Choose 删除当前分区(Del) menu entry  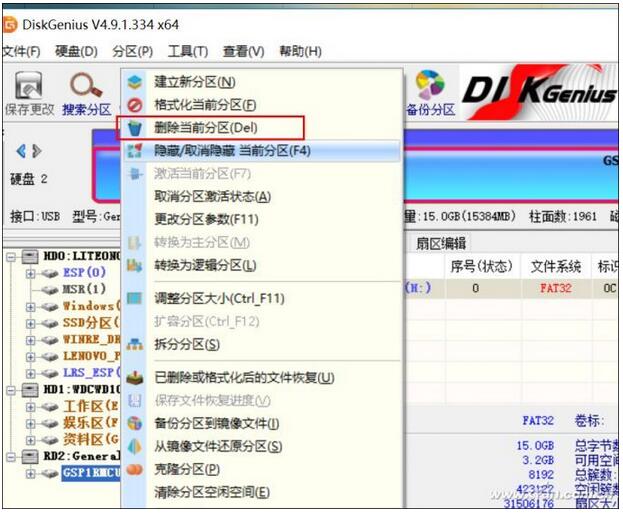click(x=262, y=128)
